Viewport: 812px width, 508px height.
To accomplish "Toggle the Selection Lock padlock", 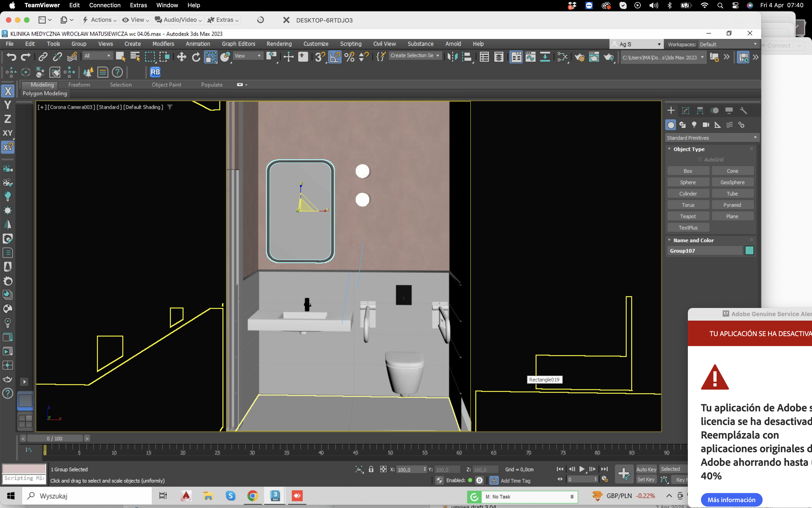I will tap(371, 469).
